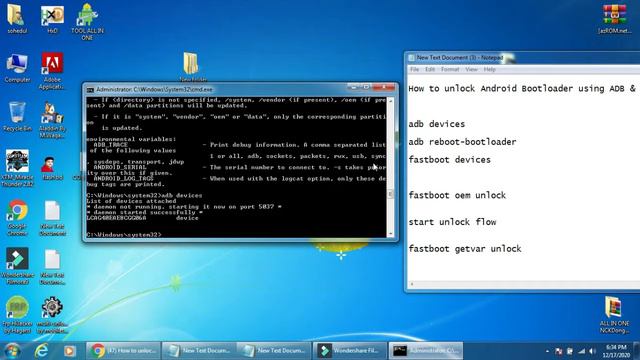Open the Format menu in Notepad
The height and width of the screenshot is (360, 640).
[x=450, y=69]
